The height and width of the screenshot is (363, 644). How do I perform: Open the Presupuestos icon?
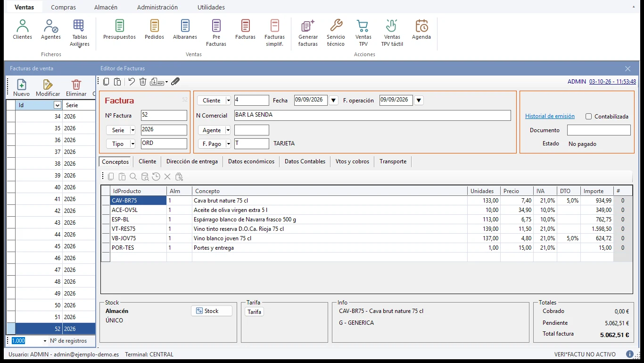pyautogui.click(x=119, y=29)
